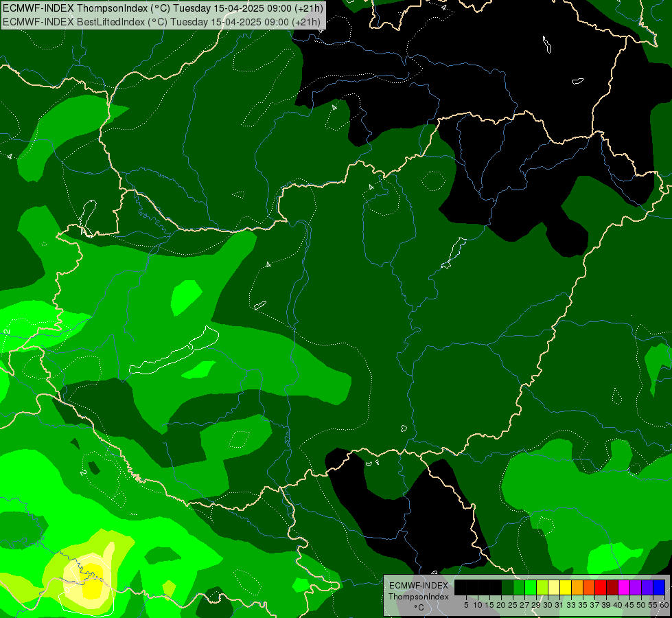Select the bright green 27–29 legend swatch
672x618 pixels.
[531, 587]
